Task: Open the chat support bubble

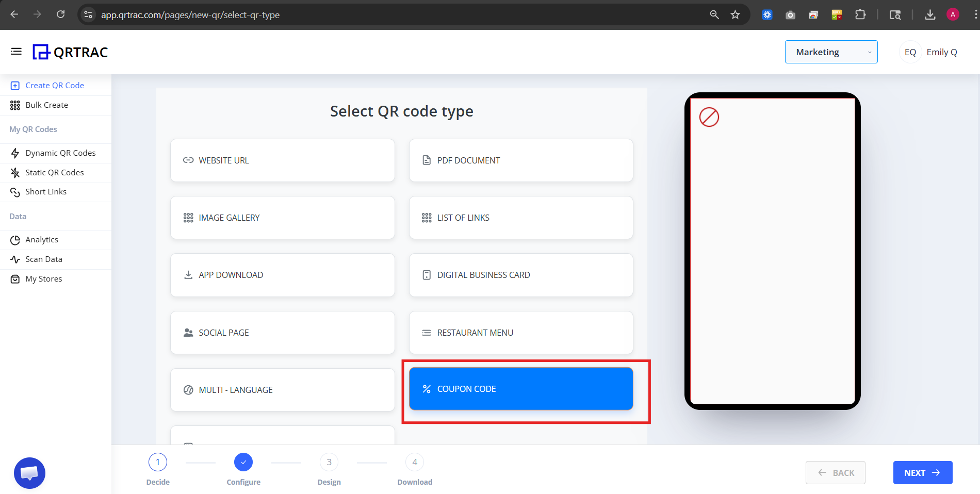Action: pyautogui.click(x=29, y=472)
